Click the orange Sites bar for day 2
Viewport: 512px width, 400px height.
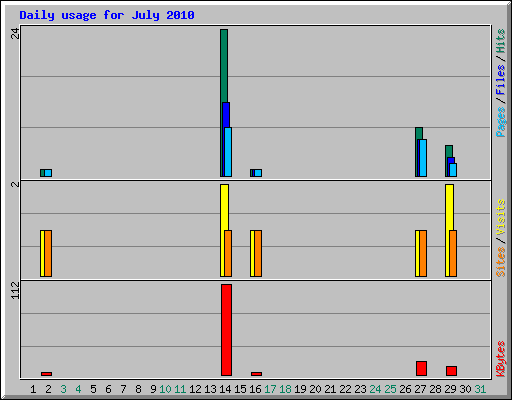point(48,253)
